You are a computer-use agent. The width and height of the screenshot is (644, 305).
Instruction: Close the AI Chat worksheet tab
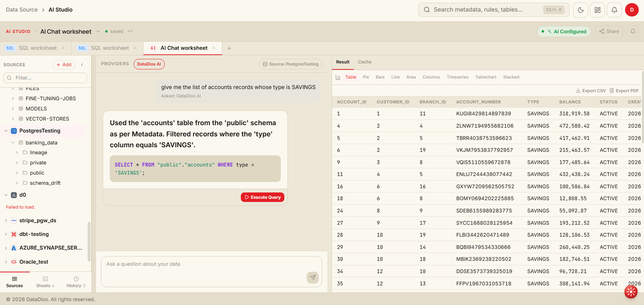[x=214, y=48]
